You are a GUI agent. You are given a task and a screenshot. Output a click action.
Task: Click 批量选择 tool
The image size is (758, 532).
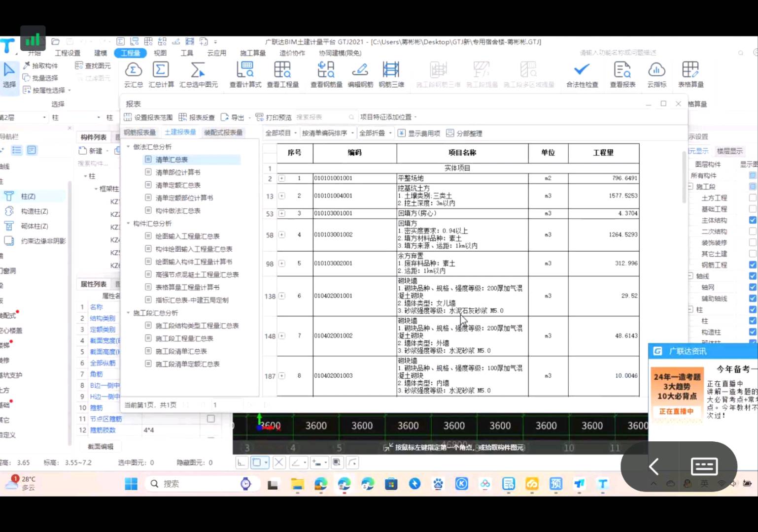coord(40,78)
